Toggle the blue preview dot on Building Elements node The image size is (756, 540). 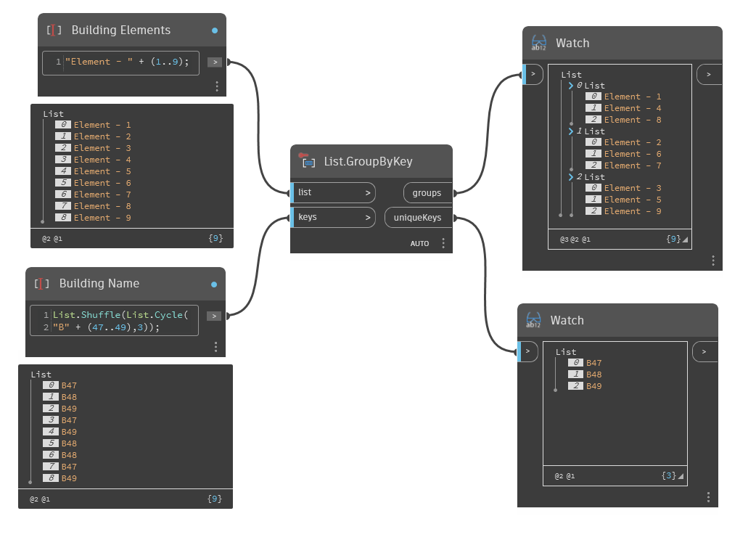tap(214, 30)
